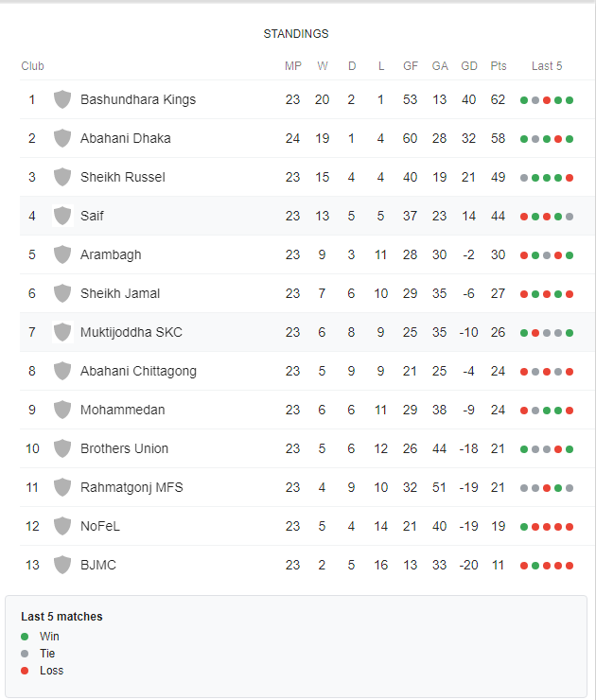Image resolution: width=596 pixels, height=700 pixels.
Task: Click the NoFeL club name
Action: [x=100, y=526]
